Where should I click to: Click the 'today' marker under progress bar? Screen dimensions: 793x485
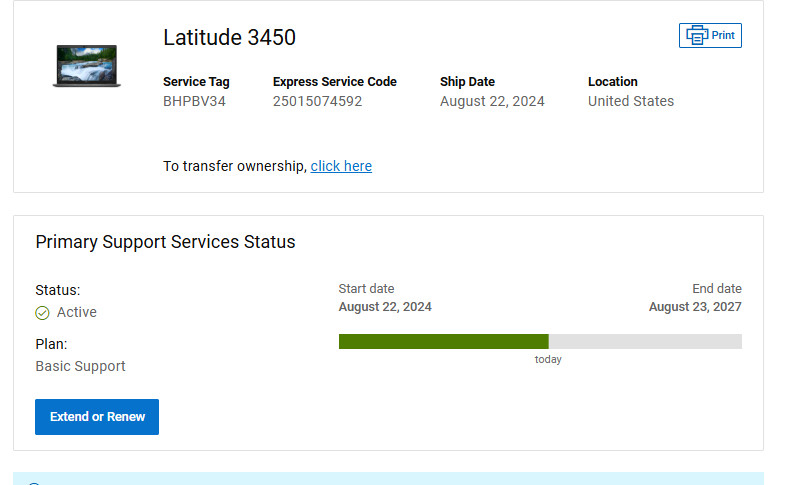coord(548,360)
